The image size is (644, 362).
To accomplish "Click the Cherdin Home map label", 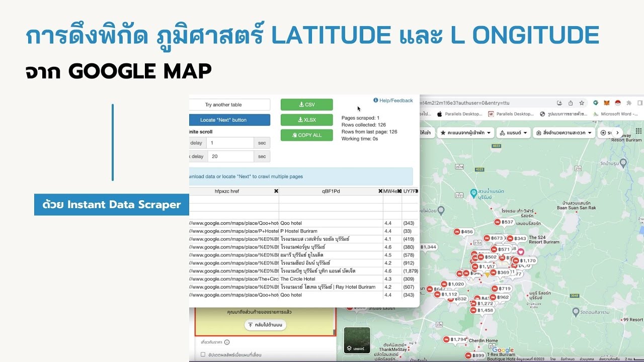I will [485, 340].
